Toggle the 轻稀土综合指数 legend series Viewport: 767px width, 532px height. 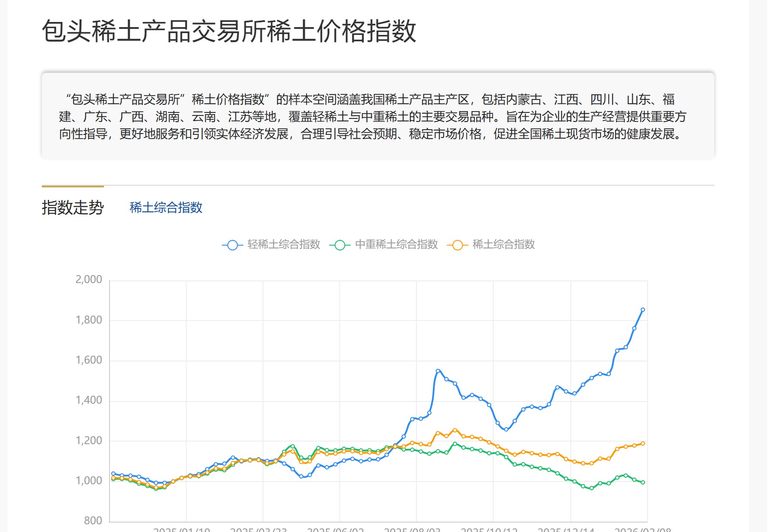(271, 245)
